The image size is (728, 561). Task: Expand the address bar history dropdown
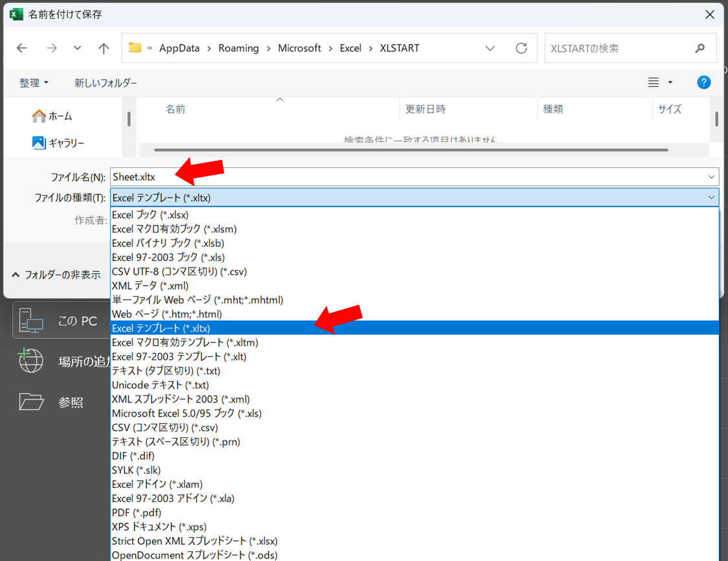click(x=490, y=48)
